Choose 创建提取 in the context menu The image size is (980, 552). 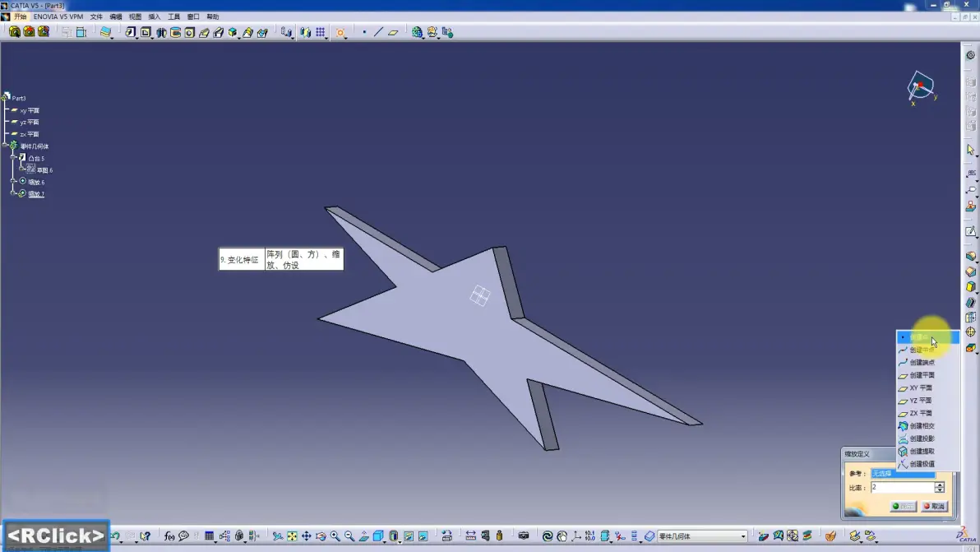tap(927, 452)
